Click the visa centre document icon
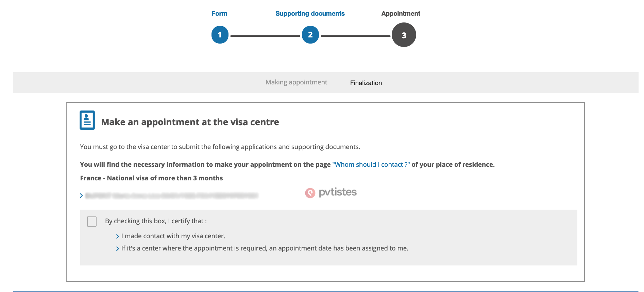644x292 pixels. (87, 120)
